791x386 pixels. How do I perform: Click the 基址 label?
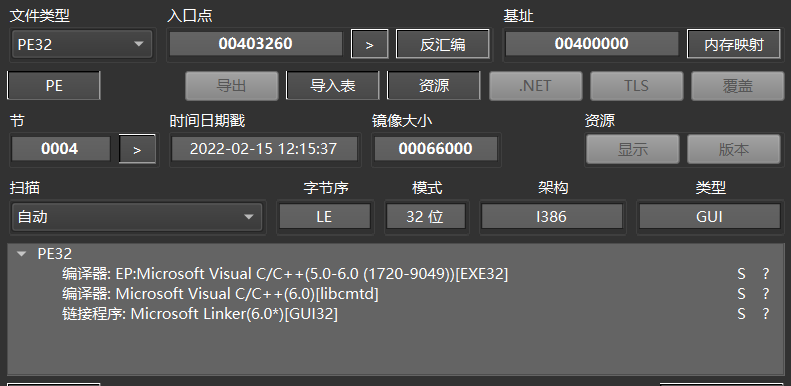[519, 16]
